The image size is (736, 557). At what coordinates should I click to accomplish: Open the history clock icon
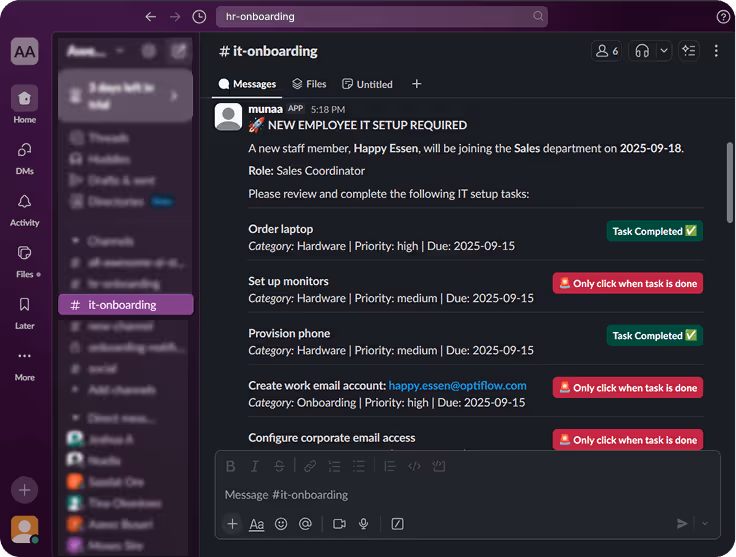pyautogui.click(x=199, y=17)
